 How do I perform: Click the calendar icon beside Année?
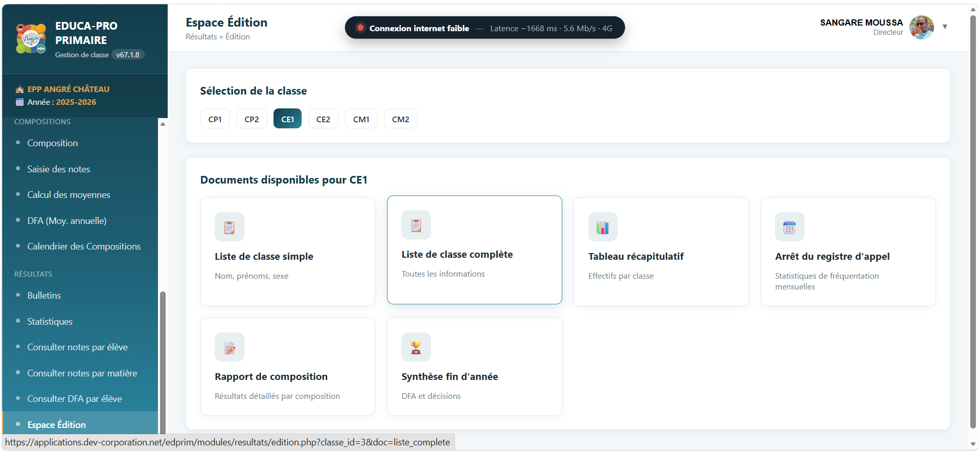click(20, 102)
